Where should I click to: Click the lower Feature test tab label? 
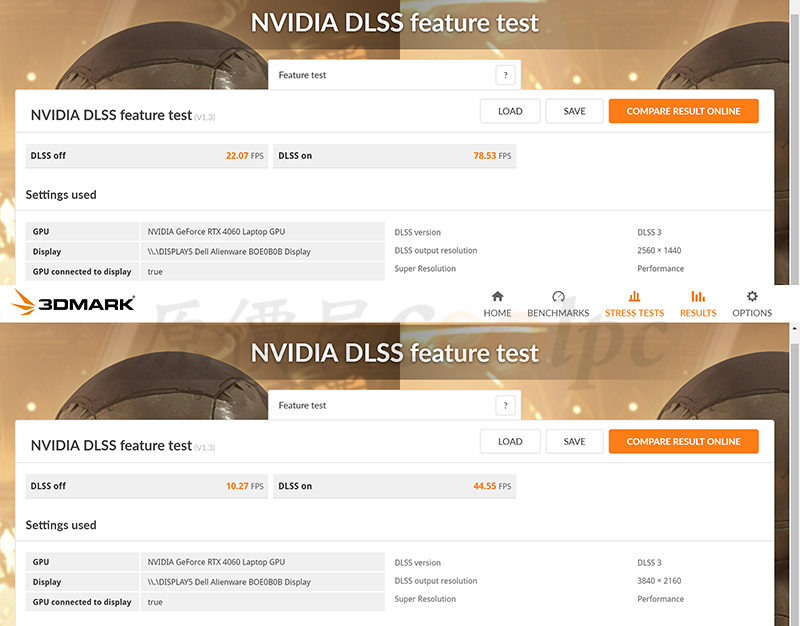pyautogui.click(x=302, y=406)
